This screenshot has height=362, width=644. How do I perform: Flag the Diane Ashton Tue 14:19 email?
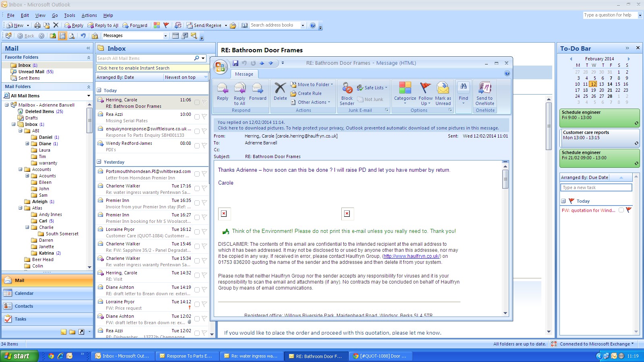204,290
